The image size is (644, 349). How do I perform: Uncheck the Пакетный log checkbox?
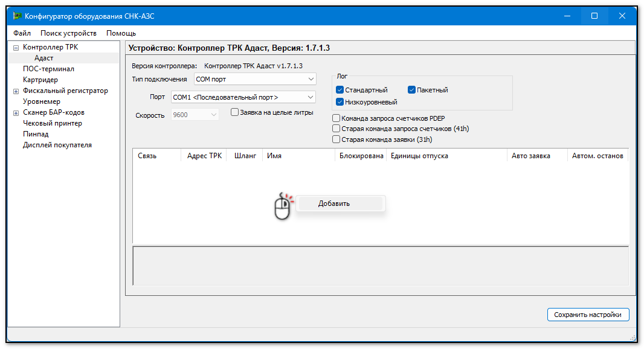point(411,90)
